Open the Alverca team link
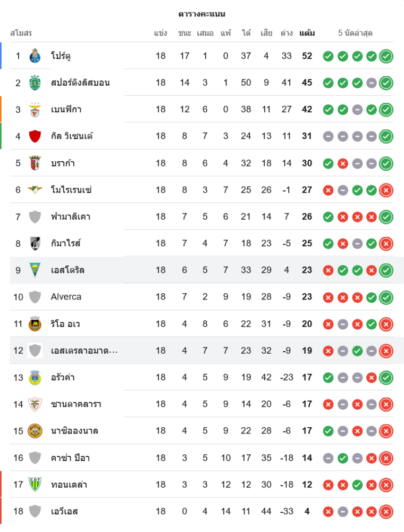Viewport: 404px width, 532px height. click(66, 297)
